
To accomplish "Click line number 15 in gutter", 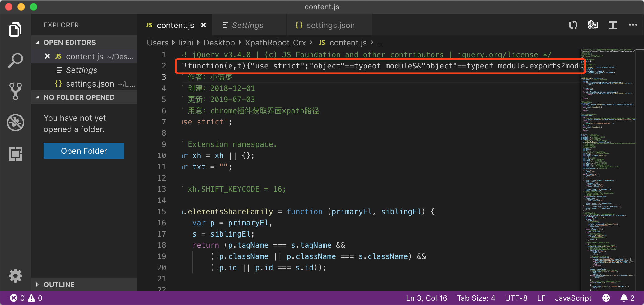I will point(161,212).
